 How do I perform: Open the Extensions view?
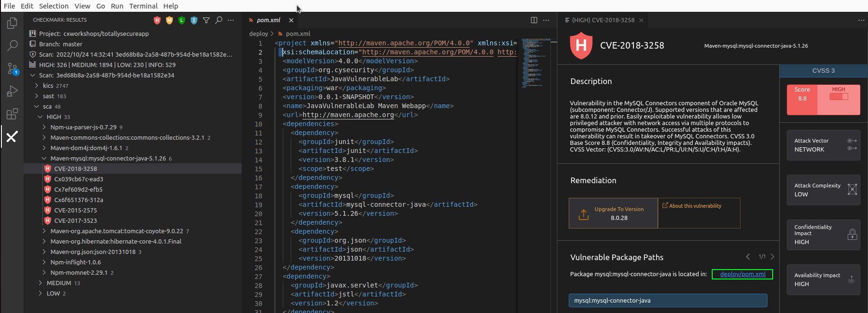tap(12, 114)
